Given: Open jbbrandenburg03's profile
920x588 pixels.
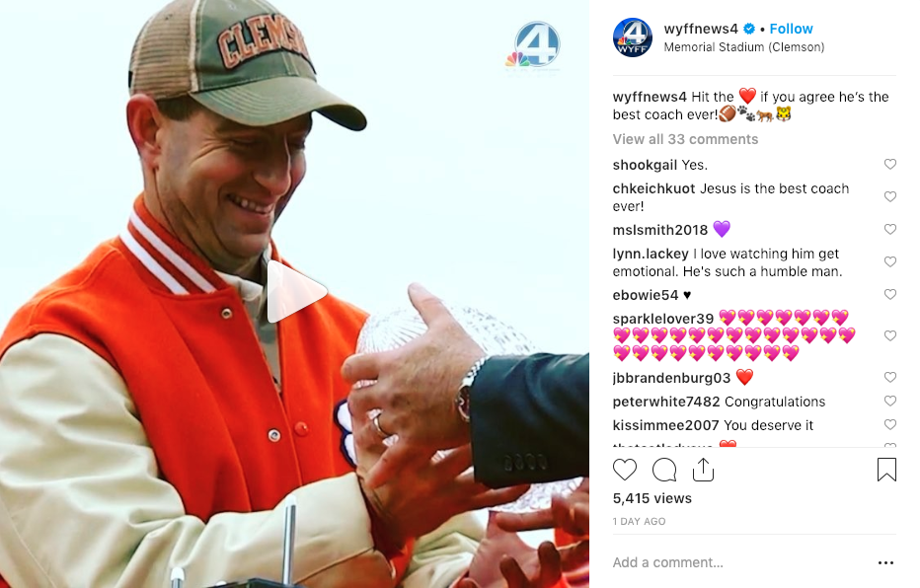Looking at the screenshot, I should click(671, 378).
